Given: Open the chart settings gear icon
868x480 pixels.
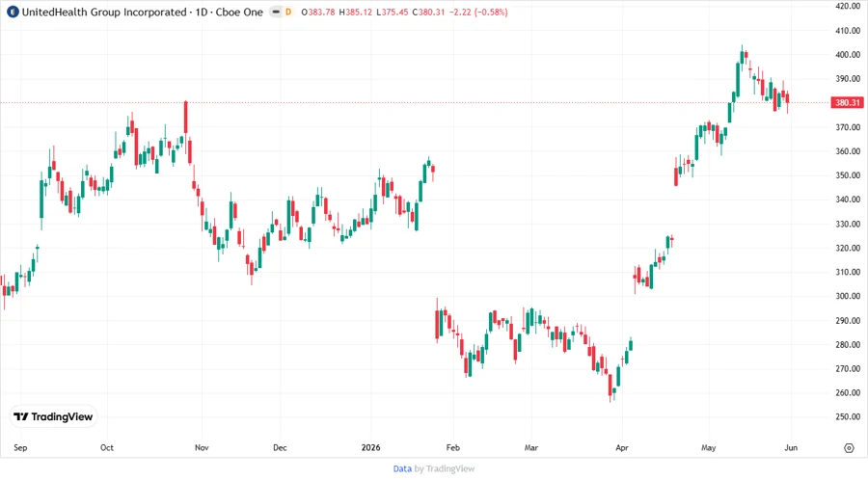Looking at the screenshot, I should pos(849,448).
